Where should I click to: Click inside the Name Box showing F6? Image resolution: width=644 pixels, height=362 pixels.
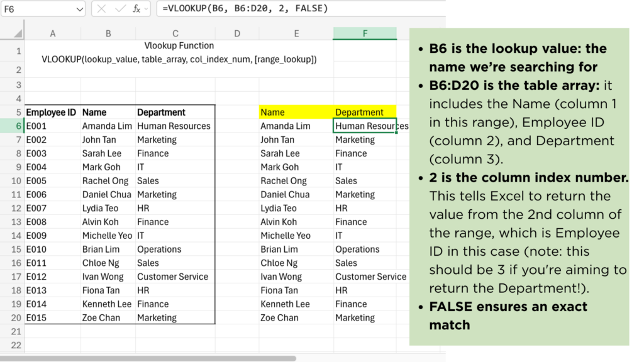(x=38, y=9)
